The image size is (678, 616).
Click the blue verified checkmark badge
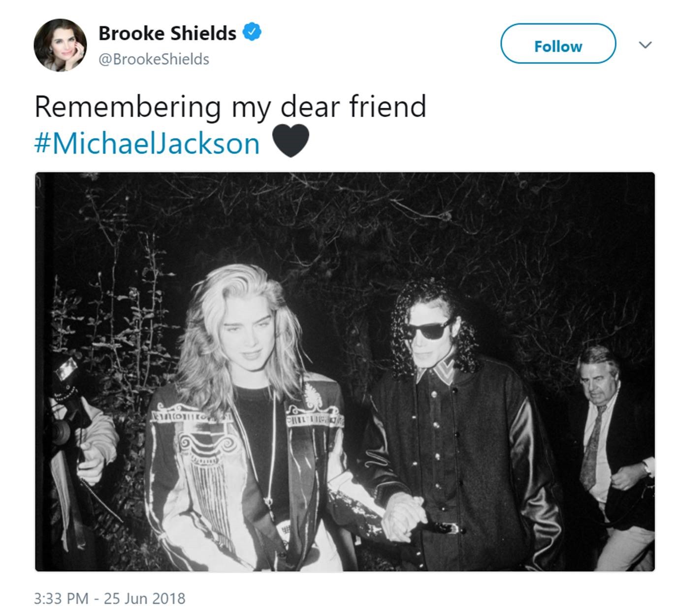coord(253,32)
